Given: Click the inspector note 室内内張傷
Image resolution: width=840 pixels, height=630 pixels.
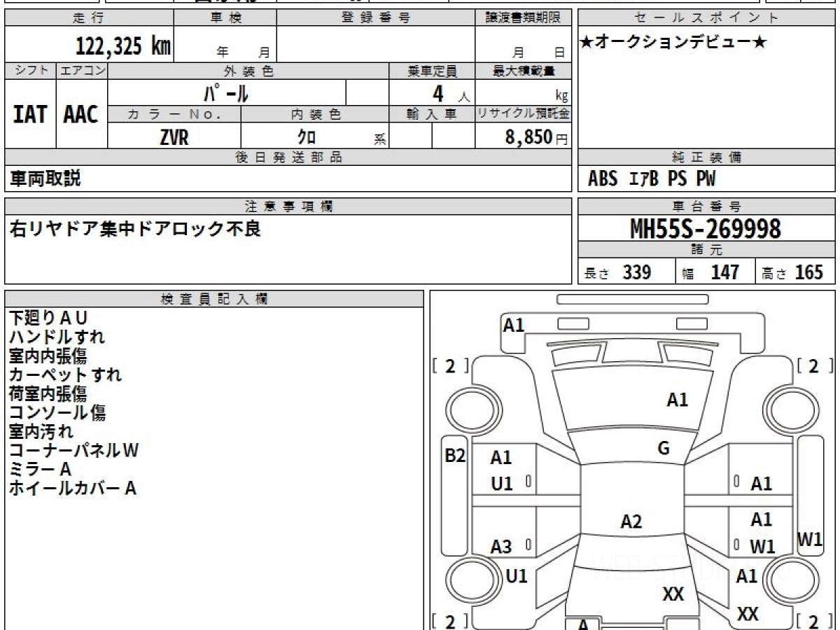Looking at the screenshot, I should tap(48, 356).
